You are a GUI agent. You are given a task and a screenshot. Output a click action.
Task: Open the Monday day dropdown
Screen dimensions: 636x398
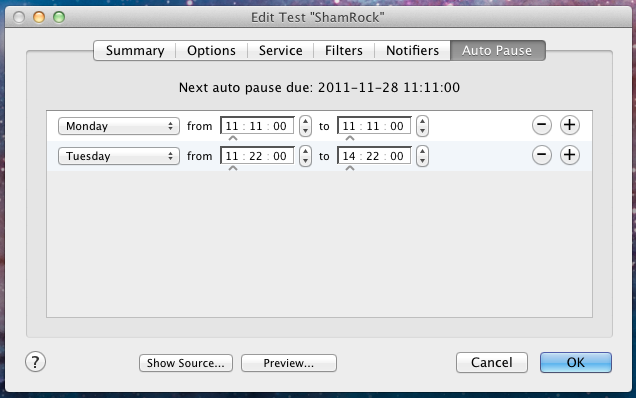coord(119,126)
